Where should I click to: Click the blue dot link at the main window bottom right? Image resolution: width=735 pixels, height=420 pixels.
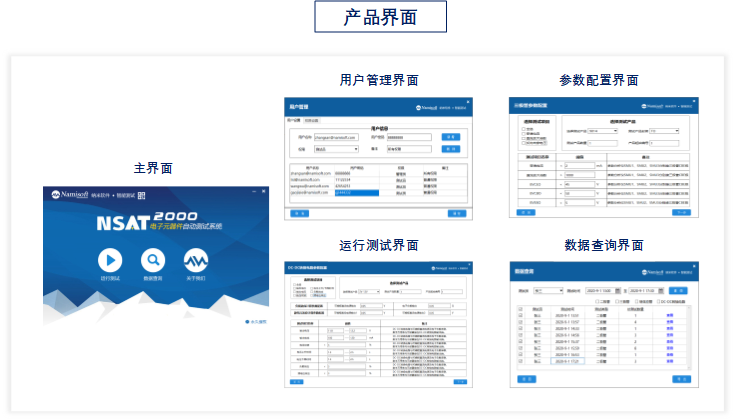(256, 322)
